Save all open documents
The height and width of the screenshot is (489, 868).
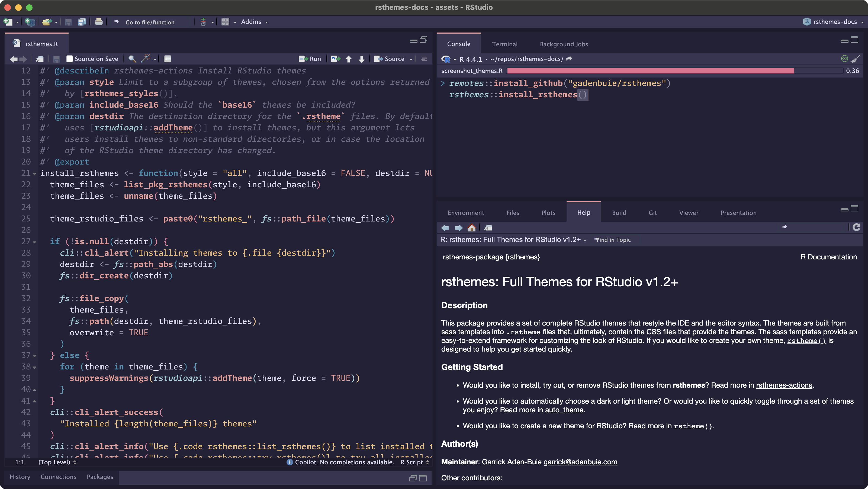(81, 22)
